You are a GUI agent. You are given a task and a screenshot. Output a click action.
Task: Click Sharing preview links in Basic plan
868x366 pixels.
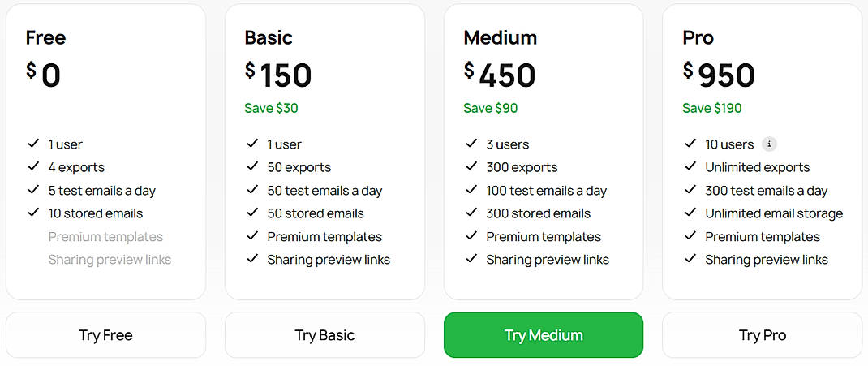tap(329, 260)
